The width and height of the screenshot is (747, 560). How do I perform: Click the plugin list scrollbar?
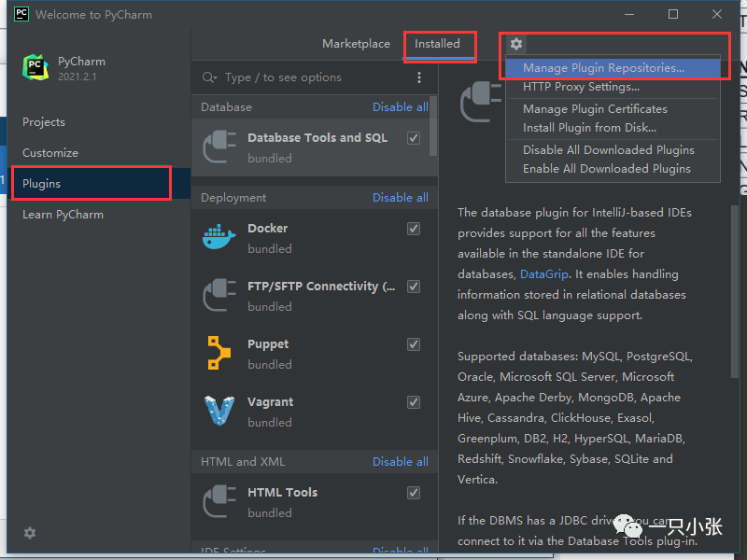pos(433,126)
